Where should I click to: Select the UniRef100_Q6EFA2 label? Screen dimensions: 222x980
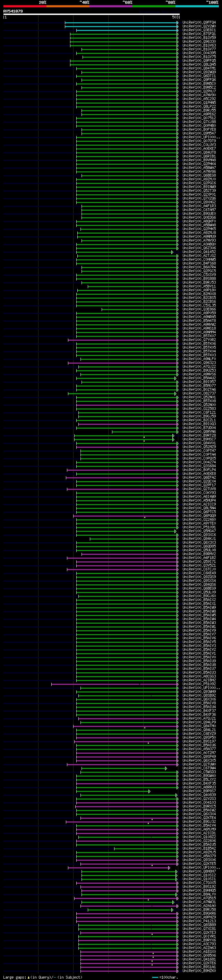199,477
